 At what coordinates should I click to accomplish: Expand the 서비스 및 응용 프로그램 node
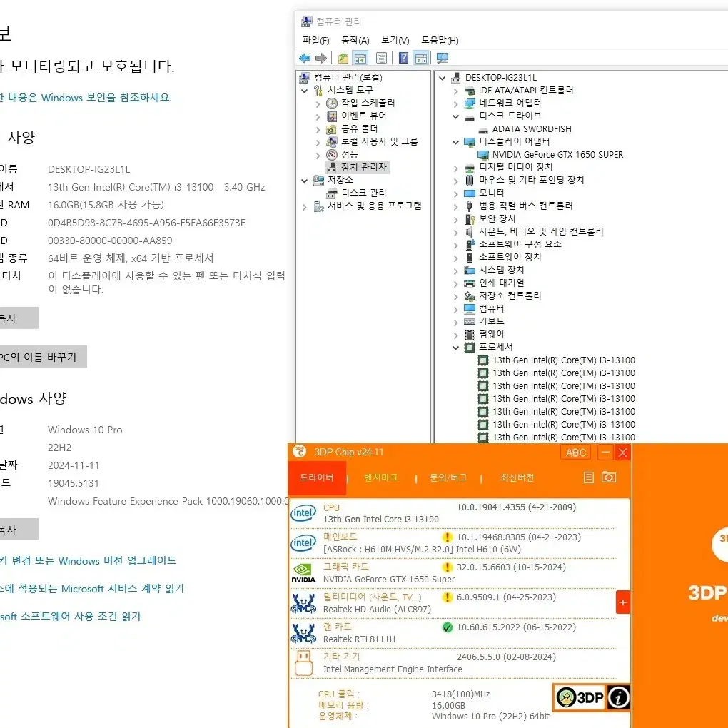click(x=305, y=206)
